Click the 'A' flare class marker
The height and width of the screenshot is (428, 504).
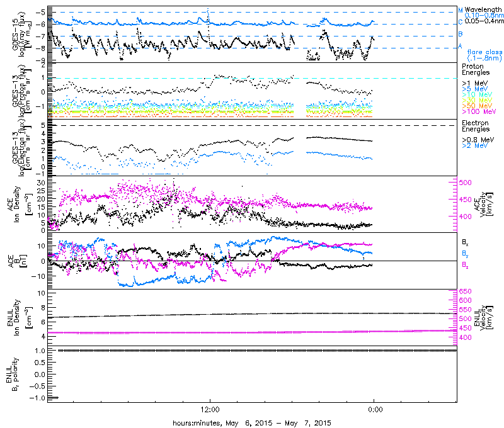(x=461, y=46)
